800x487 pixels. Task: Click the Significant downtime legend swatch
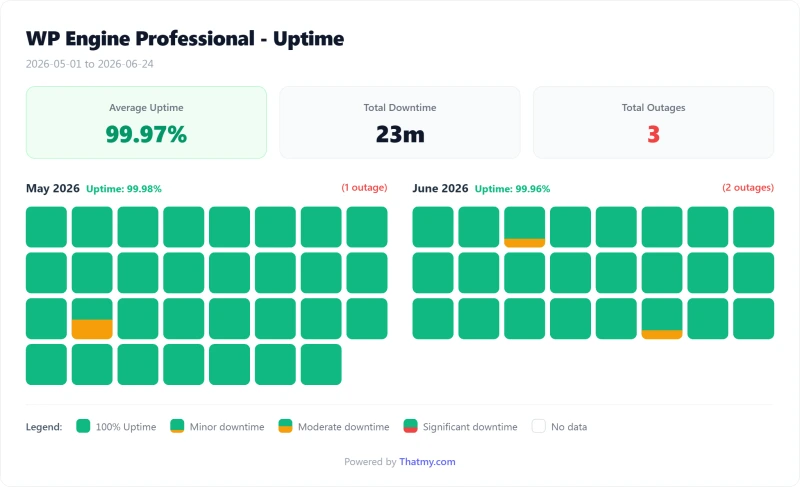click(x=410, y=426)
